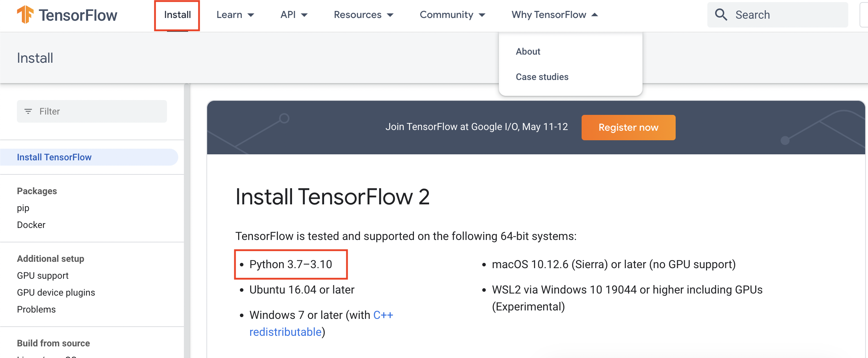Screen dimensions: 868x358
Task: Expand the Learn dropdown
Action: 235,14
